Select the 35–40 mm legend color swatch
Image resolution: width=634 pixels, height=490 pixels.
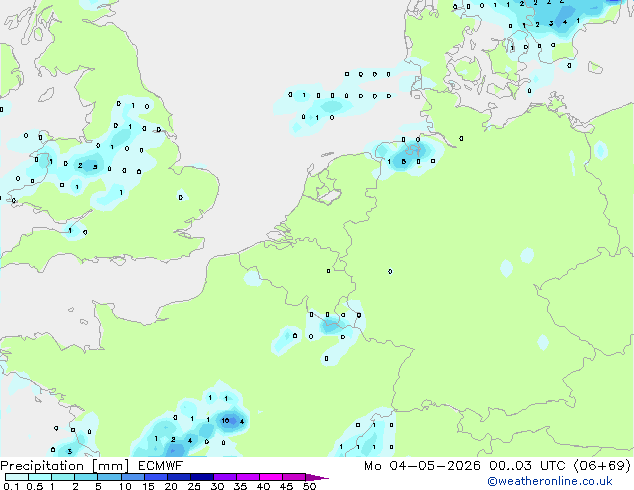click(248, 477)
